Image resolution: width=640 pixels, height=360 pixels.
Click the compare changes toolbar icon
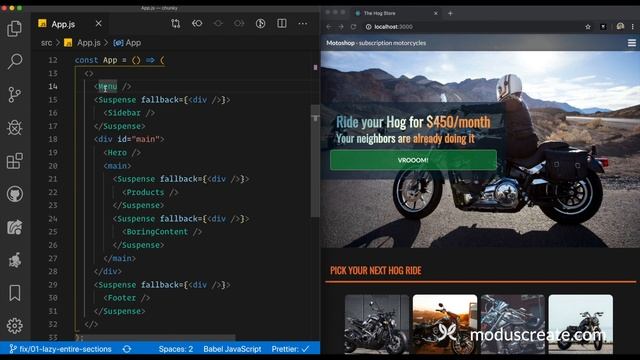(x=176, y=24)
